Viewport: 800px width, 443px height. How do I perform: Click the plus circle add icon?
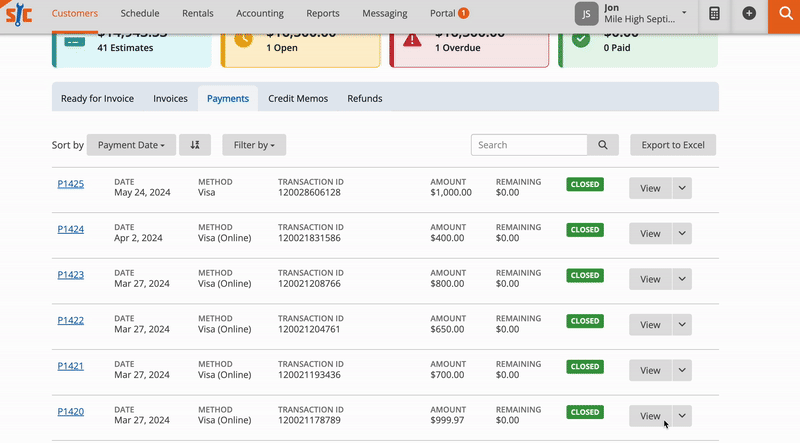click(x=749, y=14)
